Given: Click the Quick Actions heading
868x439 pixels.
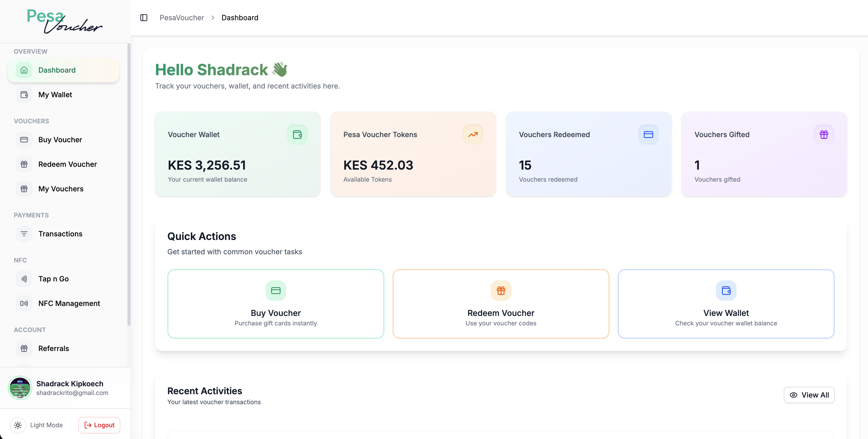Looking at the screenshot, I should coord(201,236).
